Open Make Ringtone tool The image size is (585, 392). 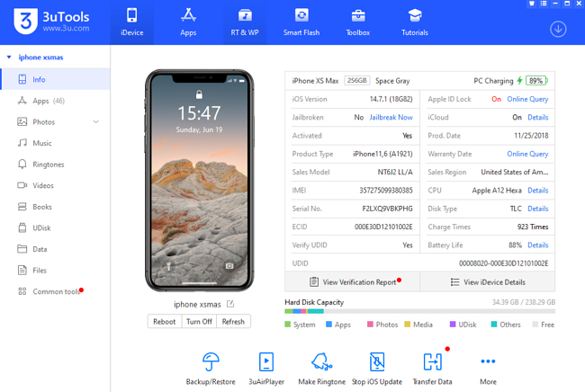coord(321,369)
